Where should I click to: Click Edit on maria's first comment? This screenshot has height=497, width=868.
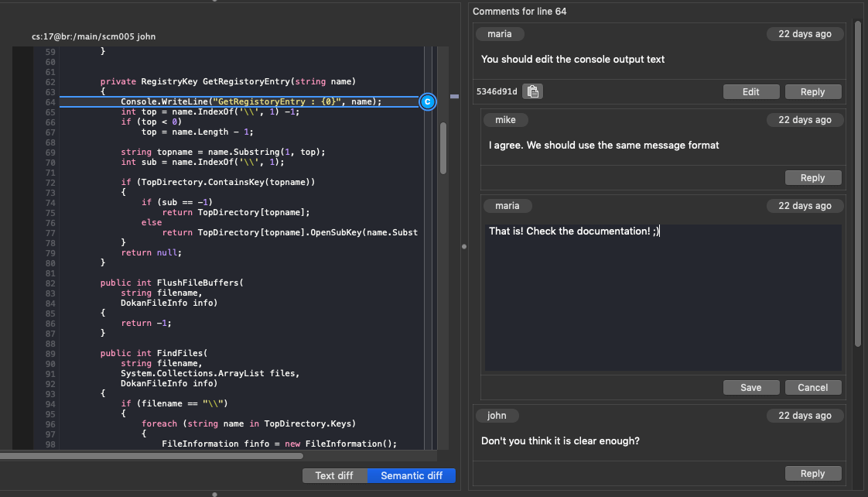(x=750, y=92)
